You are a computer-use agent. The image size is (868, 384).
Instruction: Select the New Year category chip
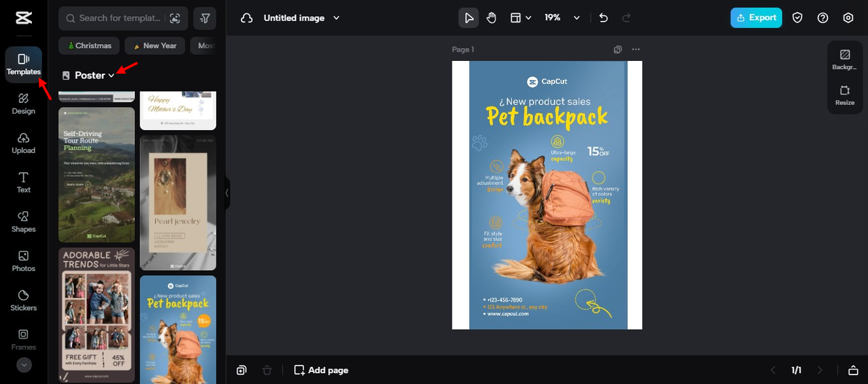155,46
